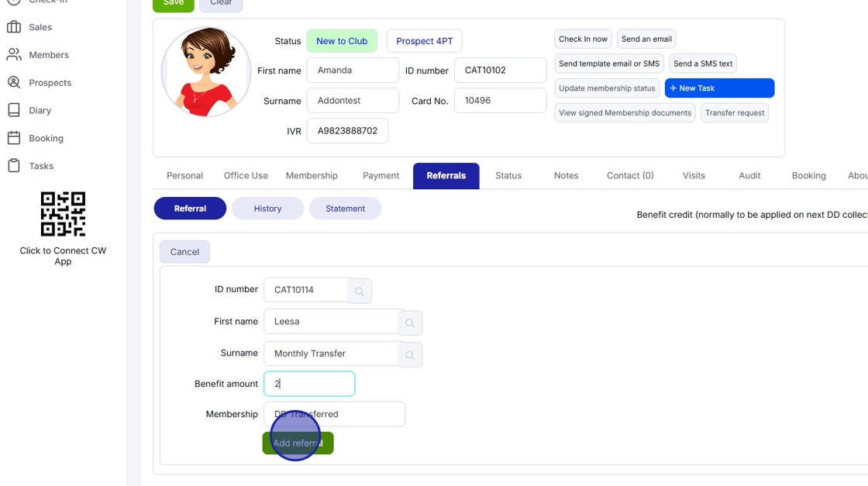Switch to the Visits tab
The height and width of the screenshot is (486, 868).
pos(694,175)
